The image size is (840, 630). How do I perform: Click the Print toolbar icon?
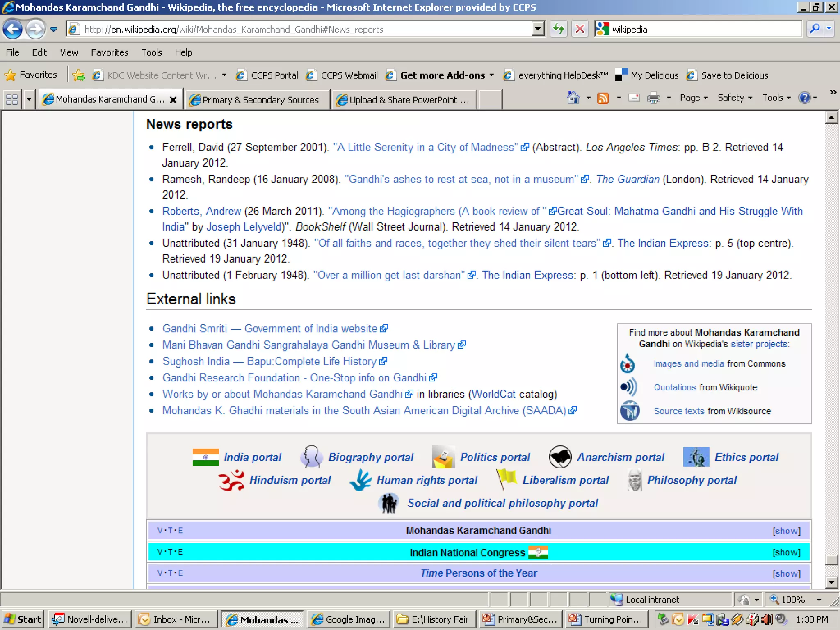click(x=653, y=98)
